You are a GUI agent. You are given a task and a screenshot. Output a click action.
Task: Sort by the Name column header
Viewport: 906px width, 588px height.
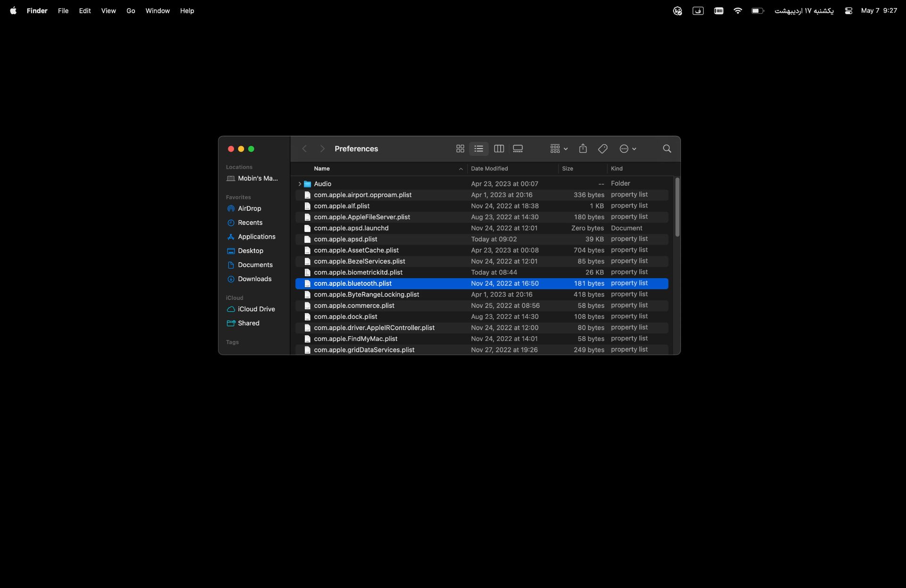[322, 169]
